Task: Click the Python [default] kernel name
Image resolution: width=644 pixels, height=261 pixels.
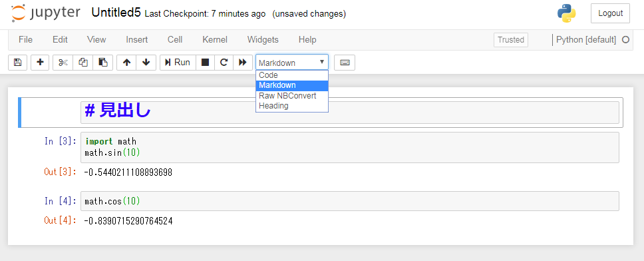Action: [x=586, y=40]
